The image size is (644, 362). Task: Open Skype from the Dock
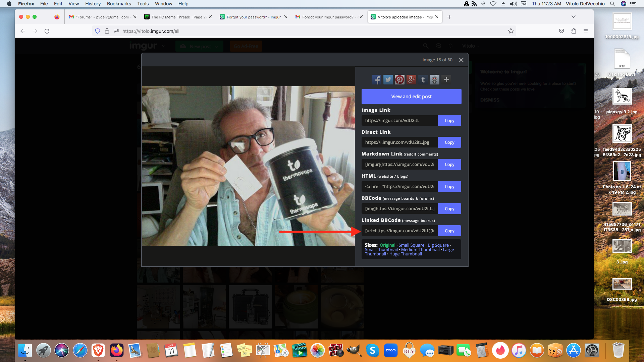point(372,351)
